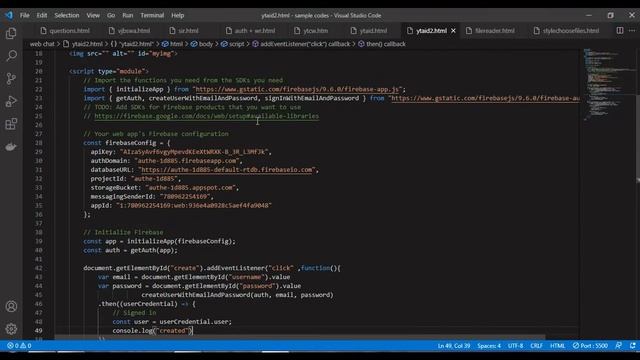Open the Manage gear menu
The image size is (640, 360).
(11, 329)
